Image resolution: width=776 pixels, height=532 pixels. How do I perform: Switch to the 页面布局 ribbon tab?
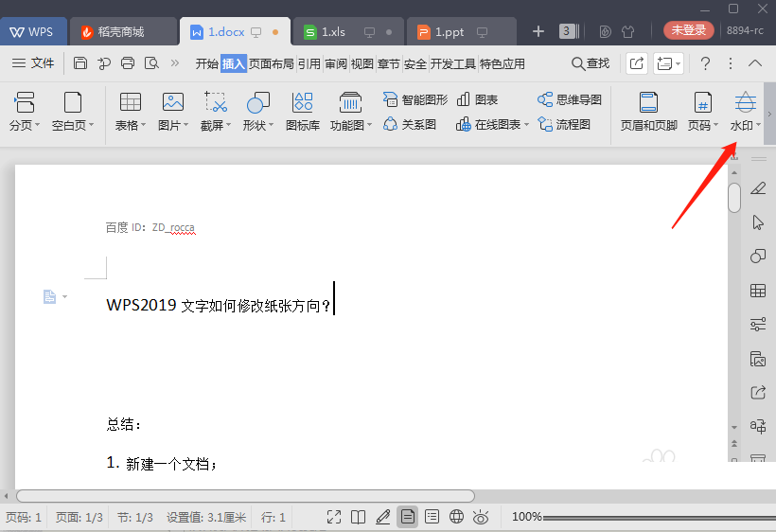tap(272, 63)
